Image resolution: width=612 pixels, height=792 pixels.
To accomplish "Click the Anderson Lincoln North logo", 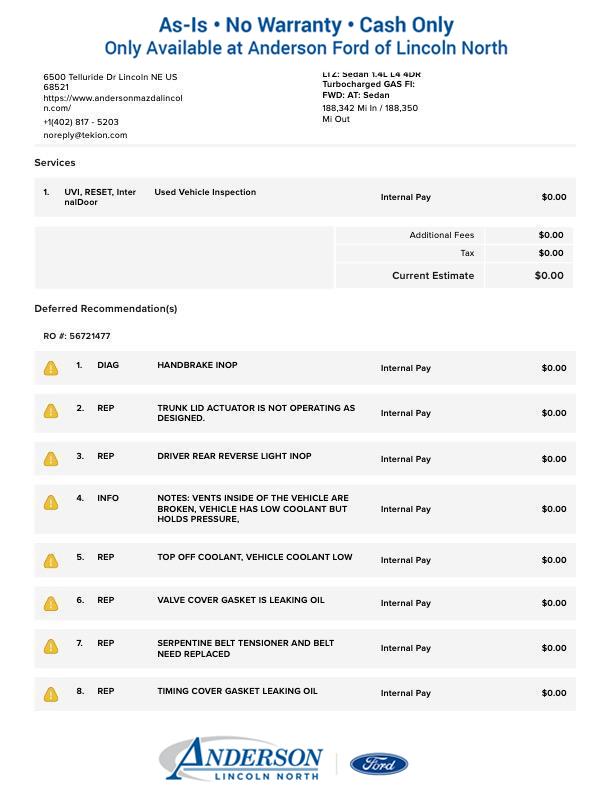I will pyautogui.click(x=240, y=760).
